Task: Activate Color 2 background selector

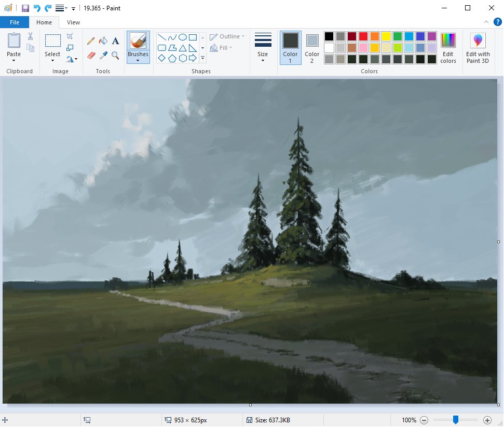Action: (x=312, y=48)
